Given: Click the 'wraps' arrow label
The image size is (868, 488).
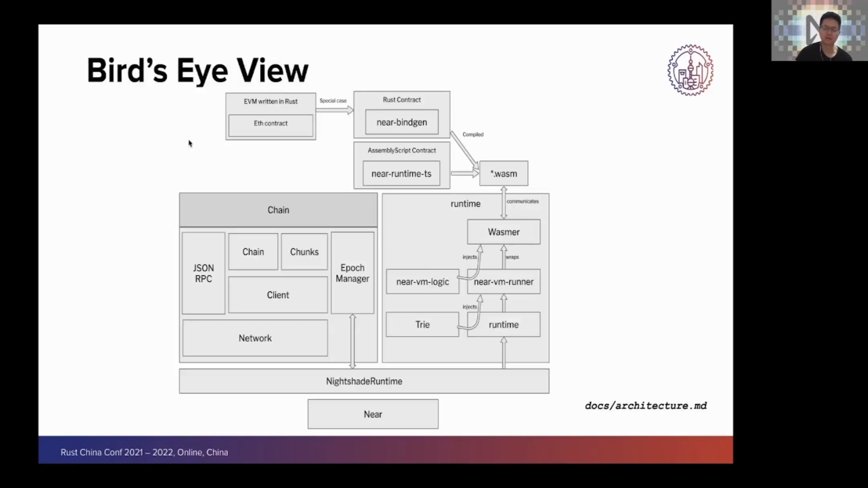Looking at the screenshot, I should (512, 257).
